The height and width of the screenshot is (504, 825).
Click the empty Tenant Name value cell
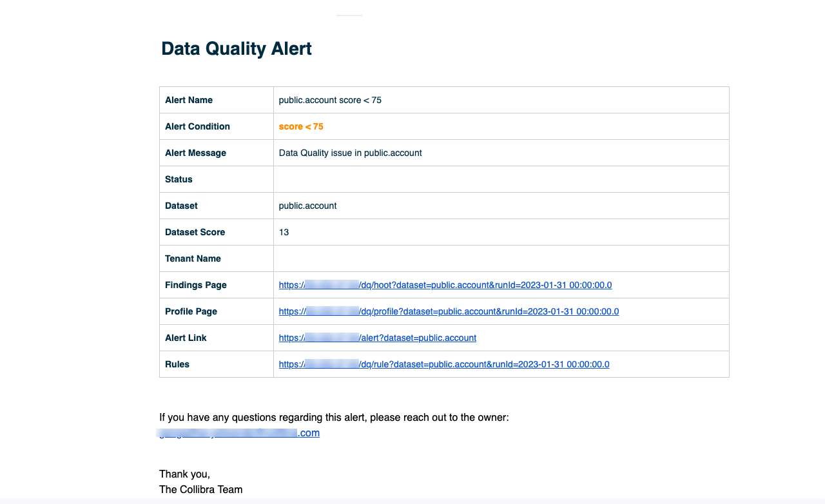pyautogui.click(x=501, y=258)
